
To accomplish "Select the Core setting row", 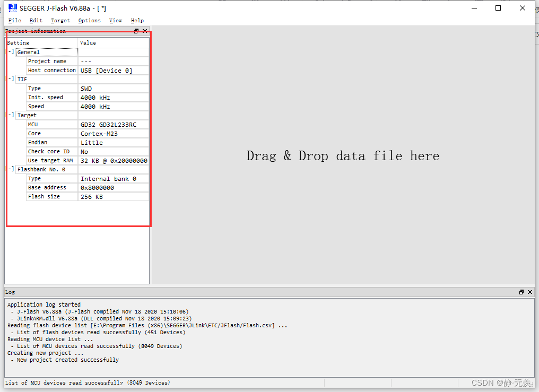I will [x=52, y=133].
